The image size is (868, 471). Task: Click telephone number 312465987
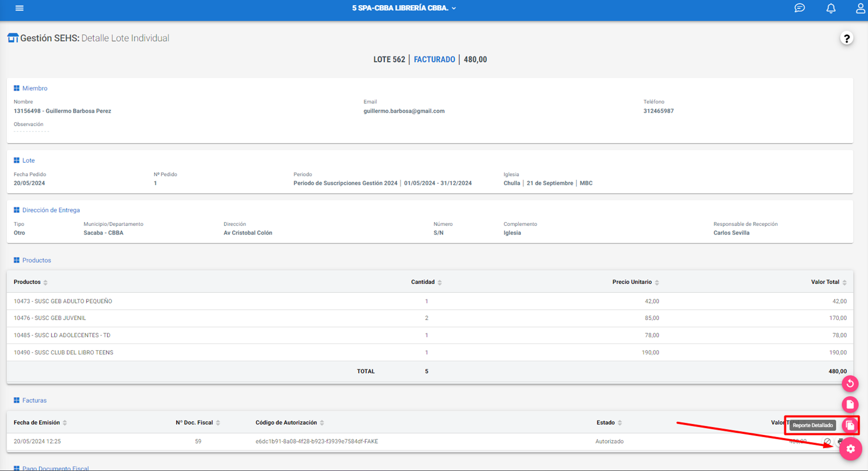click(658, 111)
